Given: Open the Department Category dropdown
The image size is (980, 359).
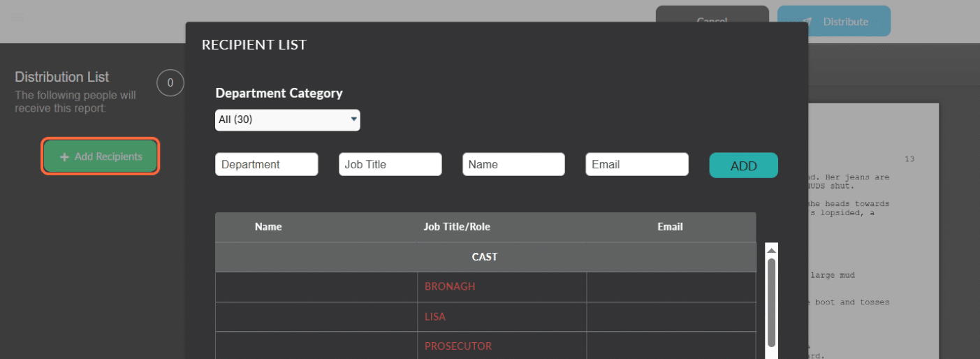Looking at the screenshot, I should tap(288, 119).
